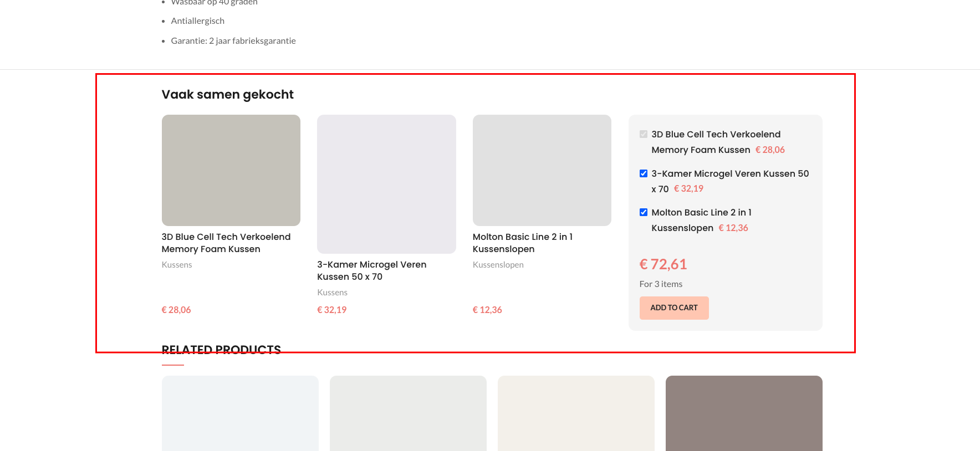Toggle the disabled 3D Blue Cell Tech checkbox

pyautogui.click(x=644, y=134)
